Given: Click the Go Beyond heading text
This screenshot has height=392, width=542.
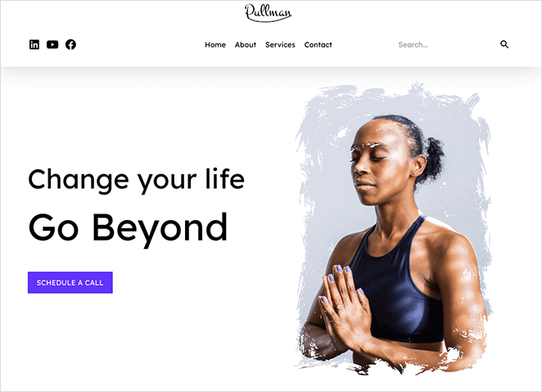Looking at the screenshot, I should click(x=128, y=228).
